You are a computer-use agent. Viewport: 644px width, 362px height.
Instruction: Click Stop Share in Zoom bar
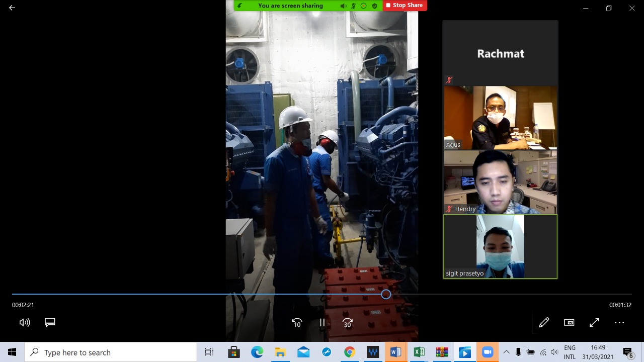pos(405,5)
